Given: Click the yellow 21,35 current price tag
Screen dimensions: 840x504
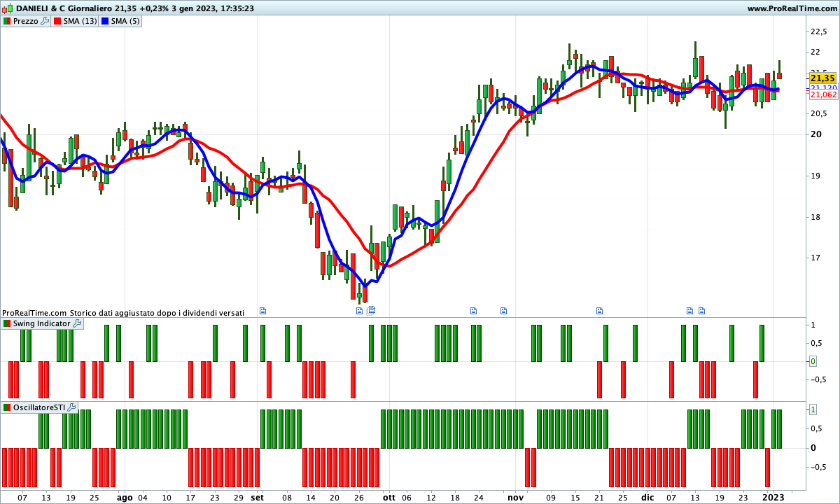Looking at the screenshot, I should [824, 78].
